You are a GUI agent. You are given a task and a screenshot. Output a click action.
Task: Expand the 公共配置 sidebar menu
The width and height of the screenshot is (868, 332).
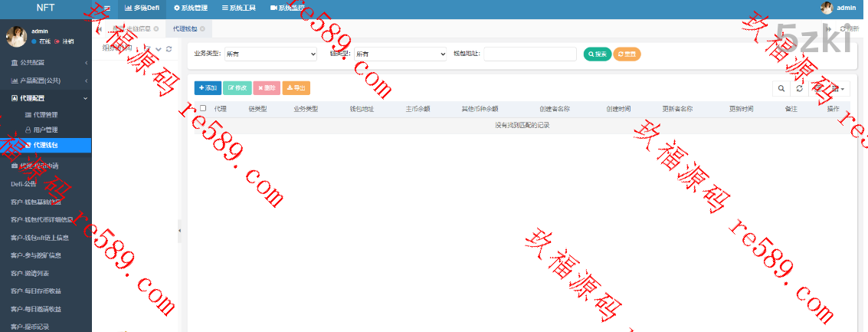pos(46,62)
